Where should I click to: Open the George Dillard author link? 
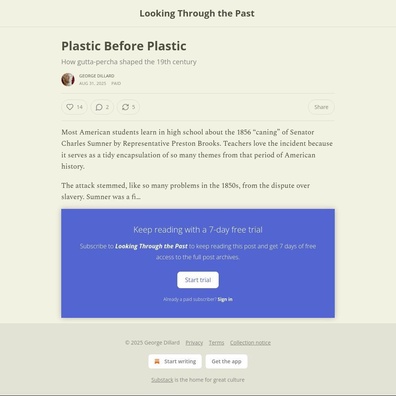[x=97, y=76]
